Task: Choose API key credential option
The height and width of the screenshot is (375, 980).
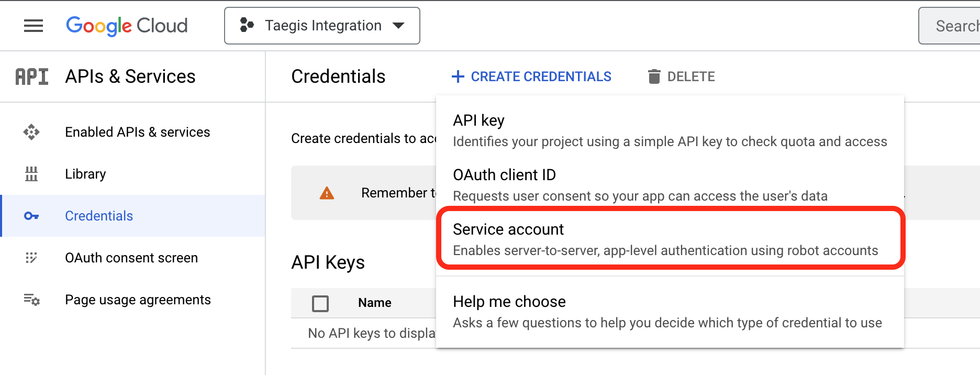Action: [670, 130]
